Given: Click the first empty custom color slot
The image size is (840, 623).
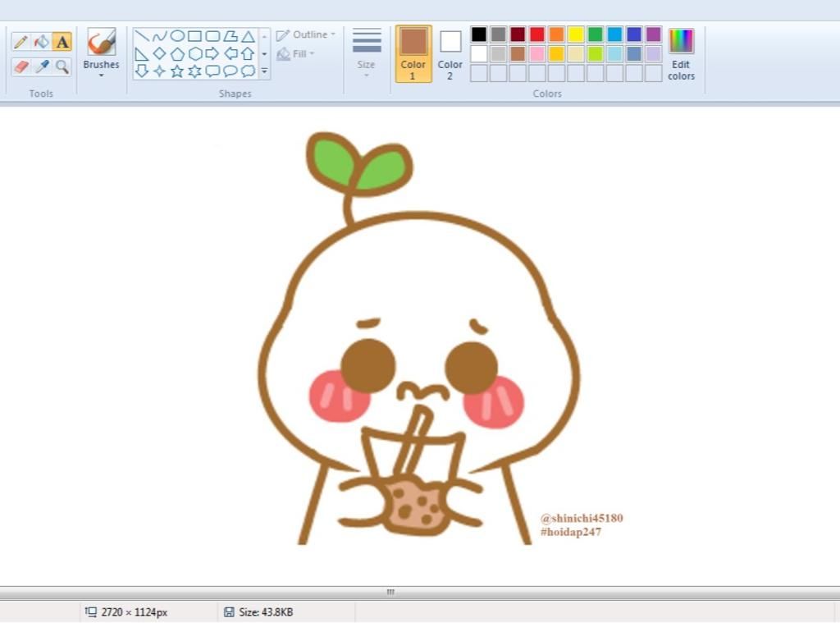Looking at the screenshot, I should (x=479, y=73).
